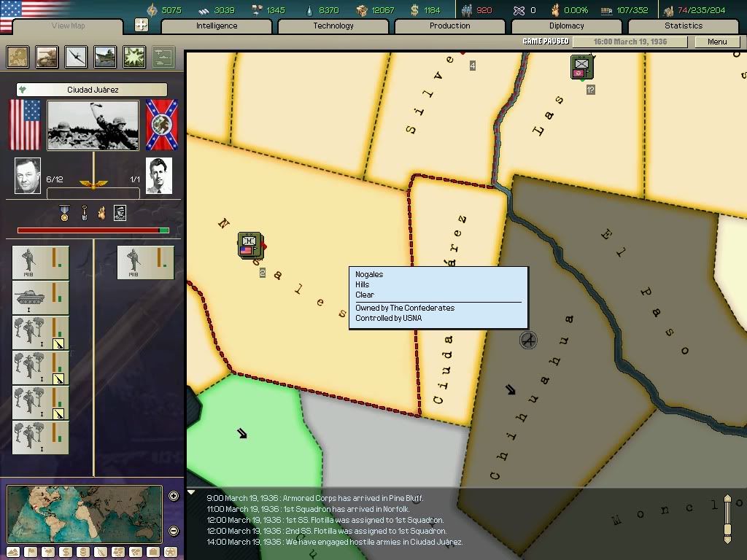
Task: Toggle the region map mode button
Action: point(118,552)
